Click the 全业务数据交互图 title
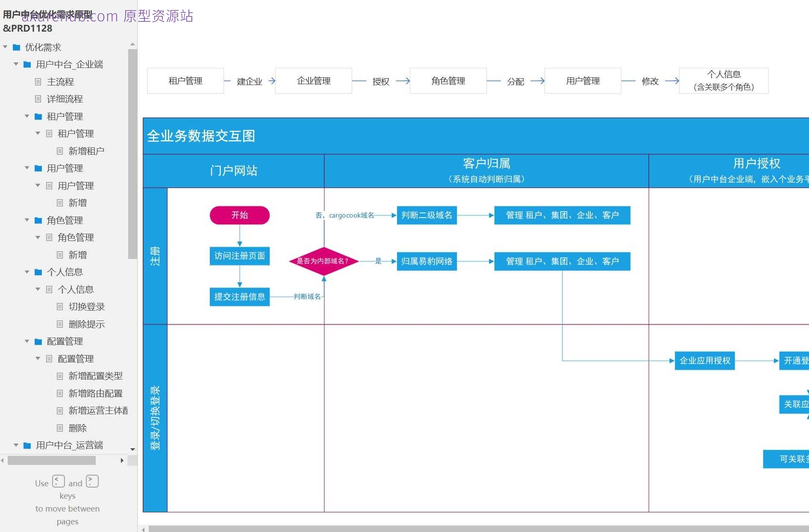This screenshot has height=532, width=809. coord(201,136)
